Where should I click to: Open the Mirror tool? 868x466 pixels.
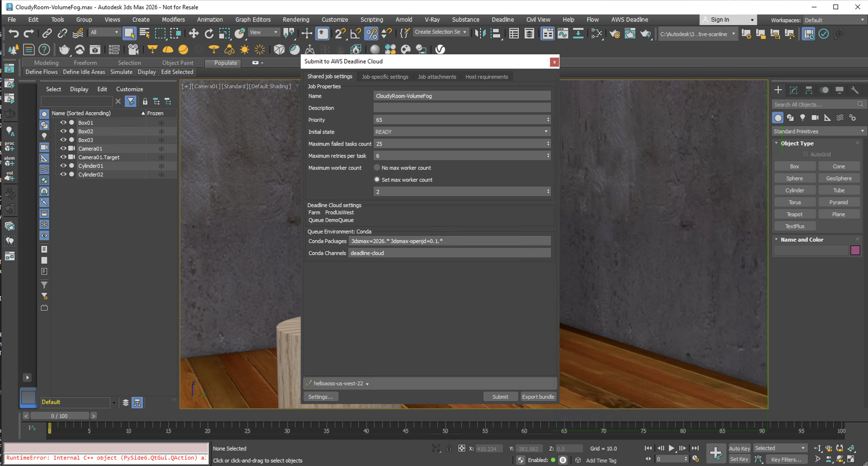[x=480, y=33]
